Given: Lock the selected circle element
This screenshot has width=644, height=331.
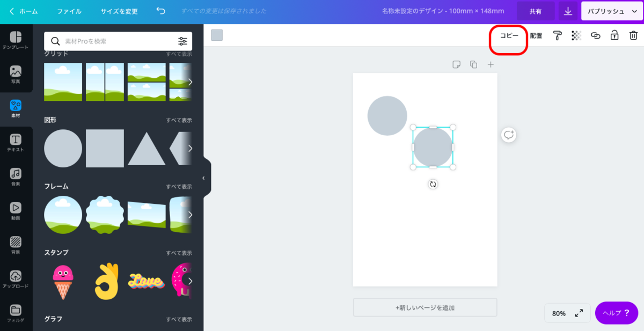Looking at the screenshot, I should [614, 35].
